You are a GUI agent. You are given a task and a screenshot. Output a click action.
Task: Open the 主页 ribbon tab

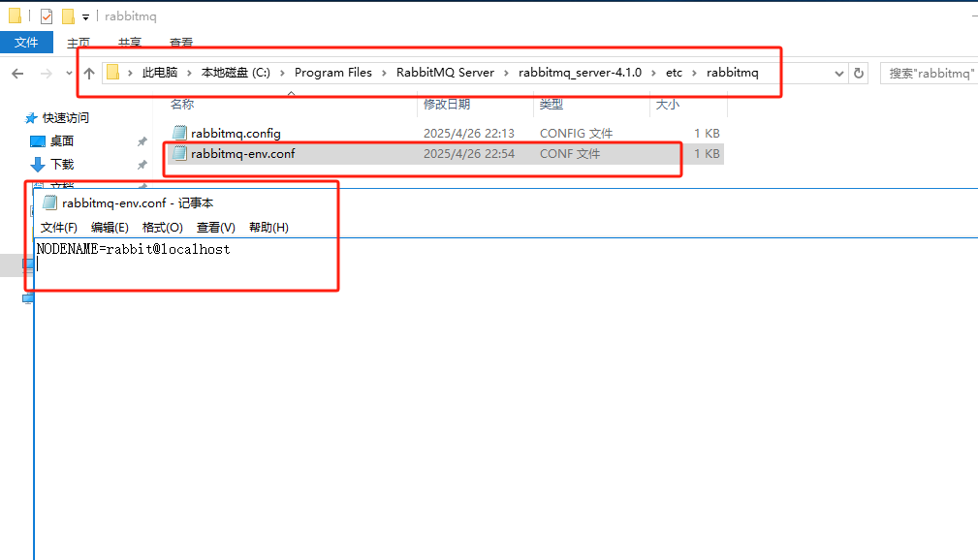(x=79, y=43)
